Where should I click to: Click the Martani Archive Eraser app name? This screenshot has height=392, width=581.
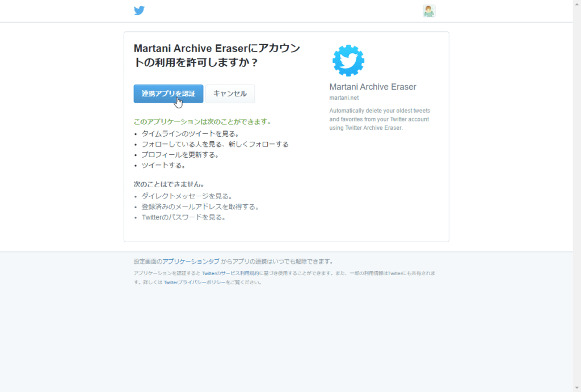(x=372, y=87)
